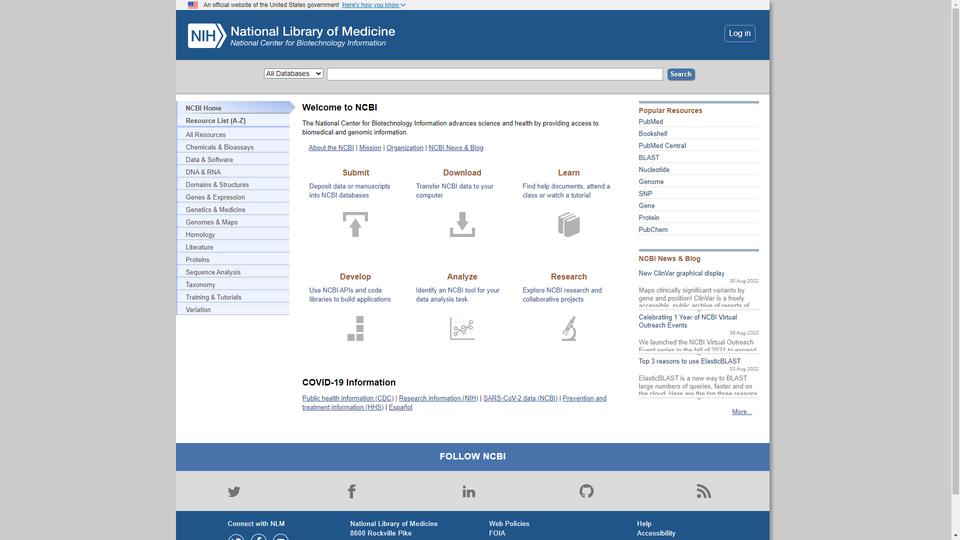Open NCBI RSS feed icon

coord(703,491)
